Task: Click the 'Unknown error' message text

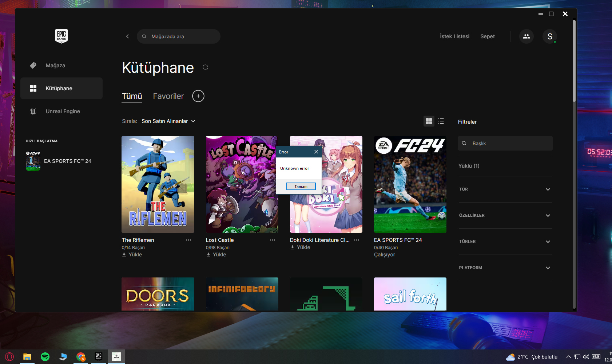Action: coord(294,168)
